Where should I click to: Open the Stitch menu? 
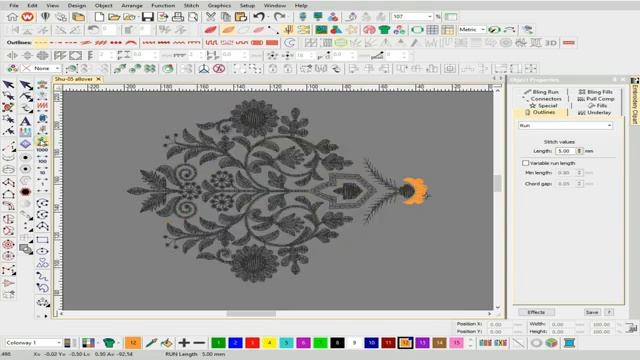[191, 5]
